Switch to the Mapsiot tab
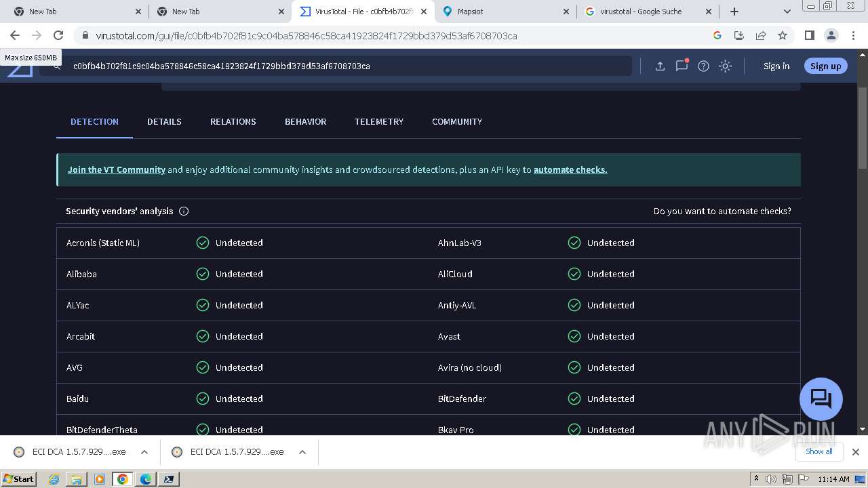868x488 pixels. pyautogui.click(x=505, y=12)
